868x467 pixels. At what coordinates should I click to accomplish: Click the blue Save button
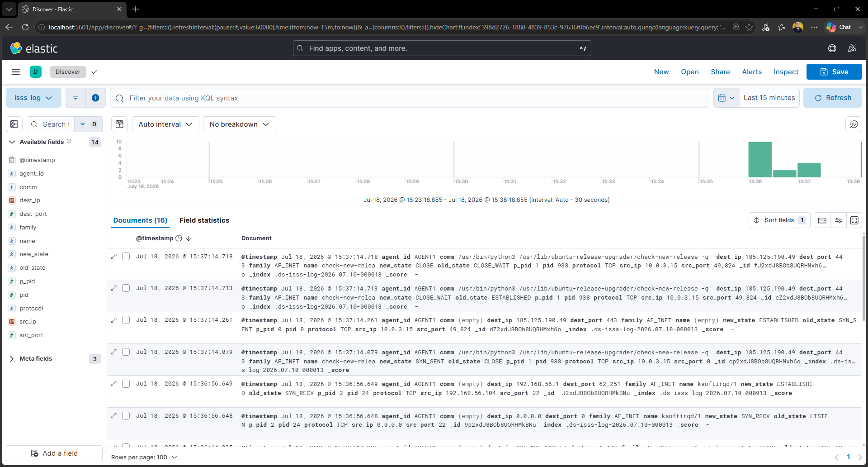[834, 72]
